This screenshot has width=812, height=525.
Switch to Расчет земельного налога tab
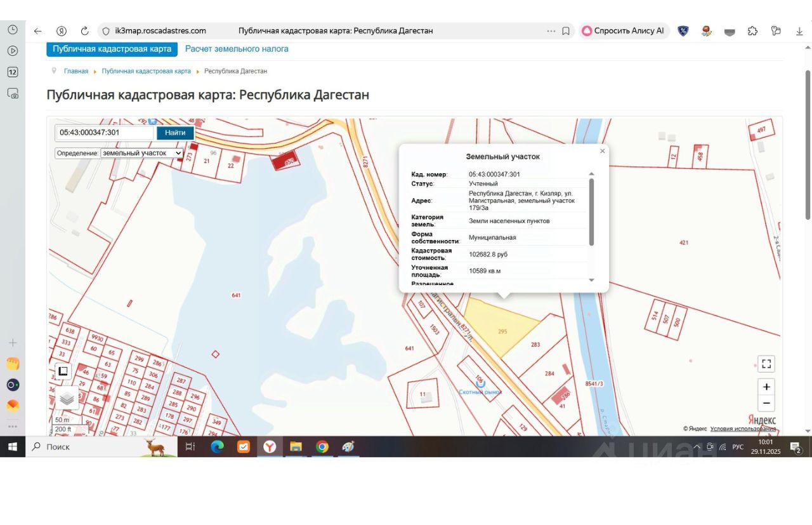pyautogui.click(x=237, y=49)
